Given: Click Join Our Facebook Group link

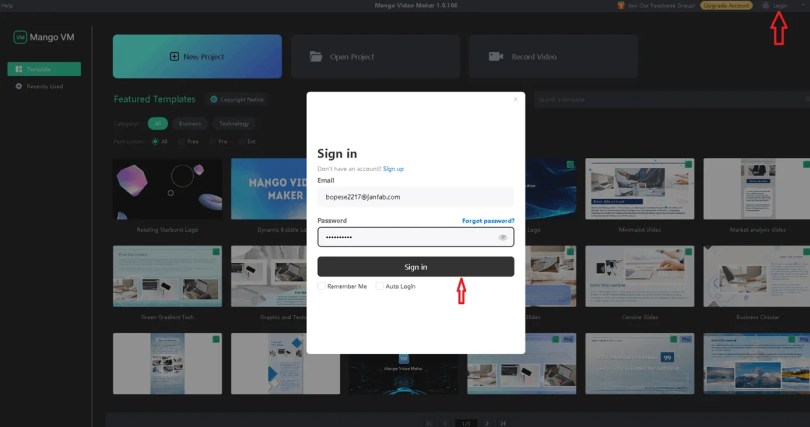Looking at the screenshot, I should [661, 6].
